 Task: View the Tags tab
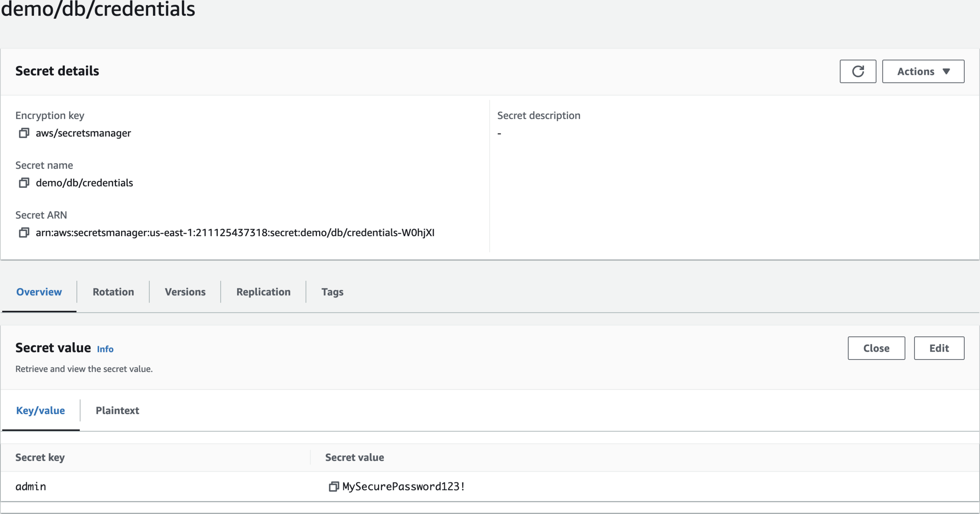(332, 292)
